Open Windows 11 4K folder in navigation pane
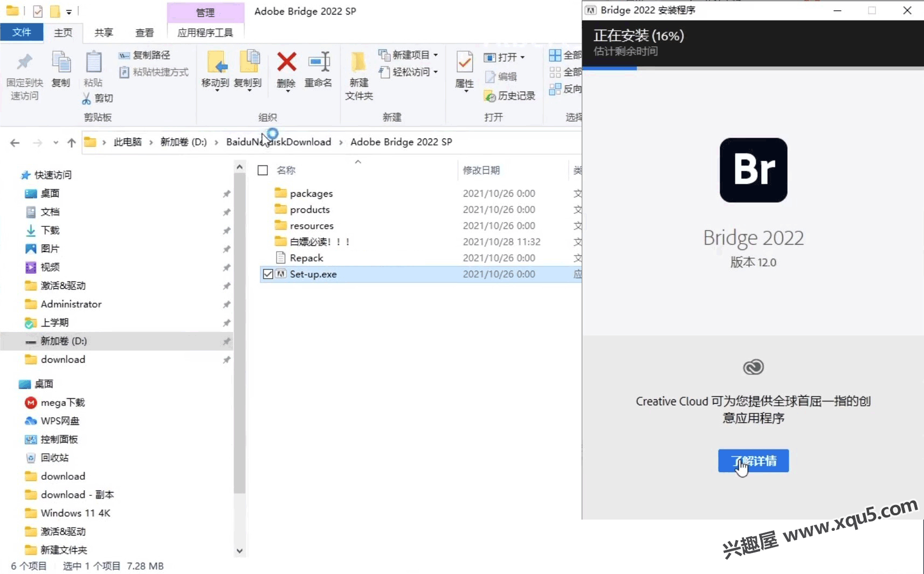Image resolution: width=924 pixels, height=574 pixels. coord(75,514)
